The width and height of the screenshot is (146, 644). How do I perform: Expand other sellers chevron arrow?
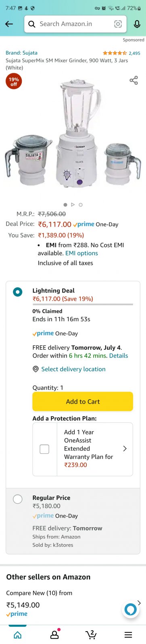139,603
